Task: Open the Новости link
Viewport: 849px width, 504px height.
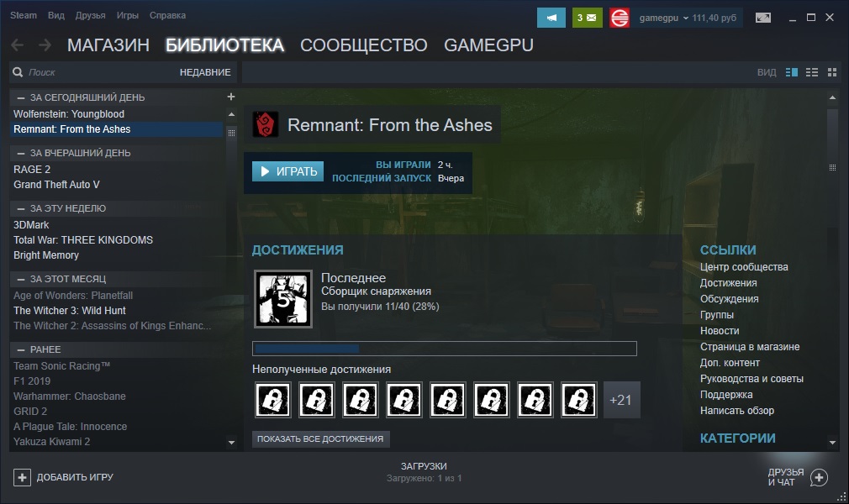Action: pos(720,331)
